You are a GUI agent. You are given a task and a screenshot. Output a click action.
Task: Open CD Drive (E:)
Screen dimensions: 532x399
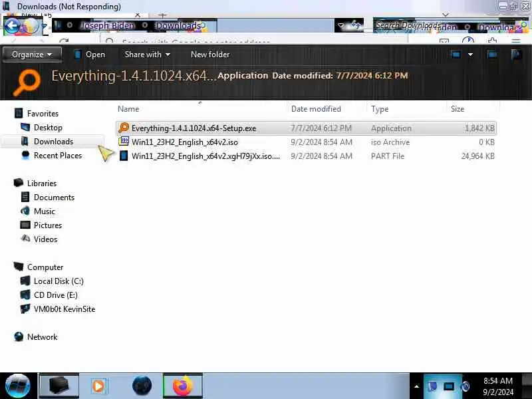click(x=56, y=295)
